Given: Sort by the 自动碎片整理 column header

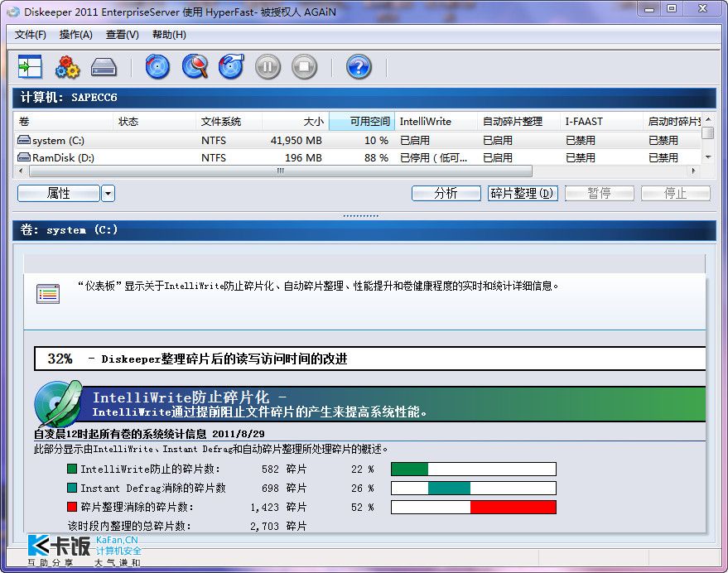Looking at the screenshot, I should [518, 122].
